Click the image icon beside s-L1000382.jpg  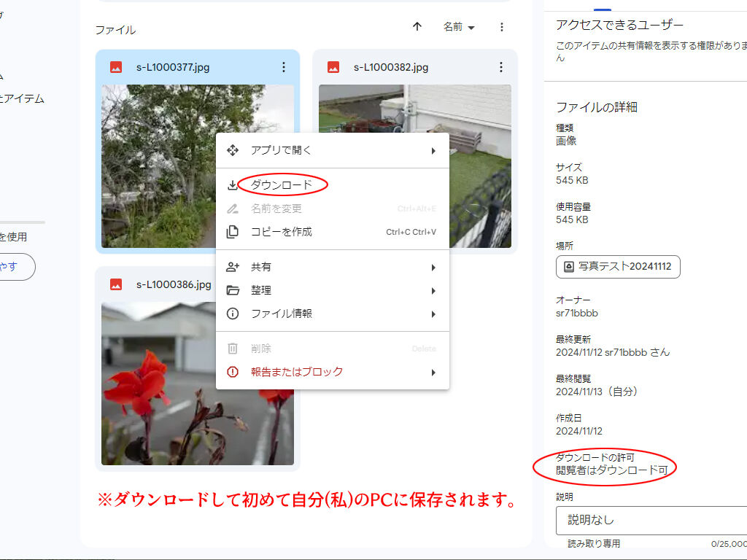[x=333, y=67]
